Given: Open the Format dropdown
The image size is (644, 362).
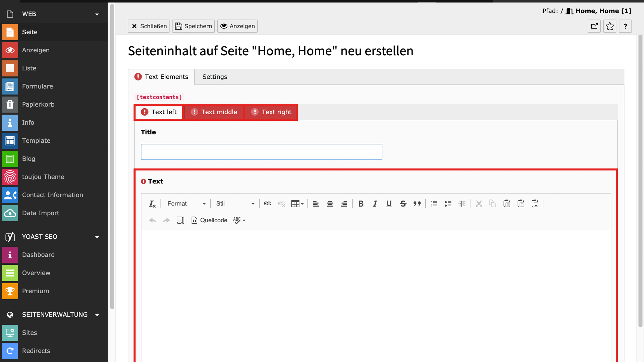Looking at the screenshot, I should pos(186,204).
